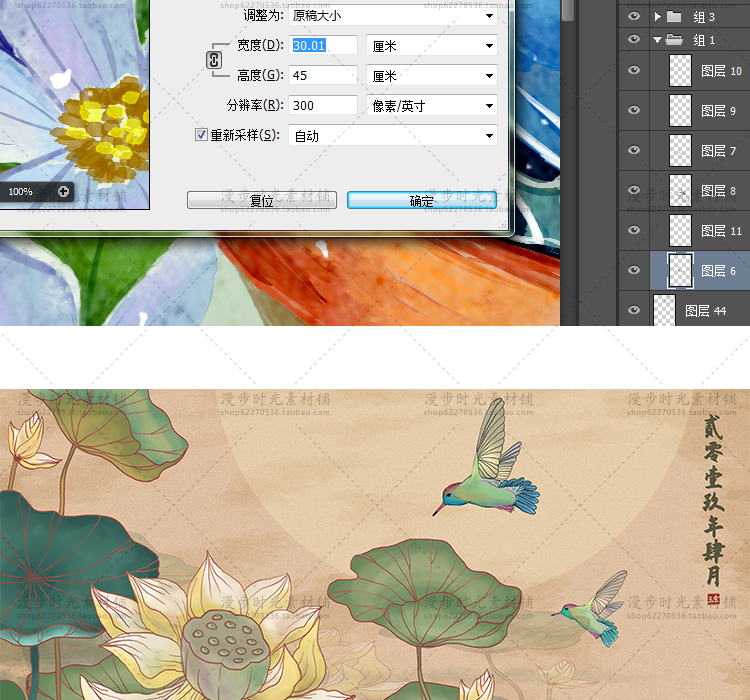Open the width unit 厘米 dropdown
This screenshot has width=750, height=700.
[432, 45]
